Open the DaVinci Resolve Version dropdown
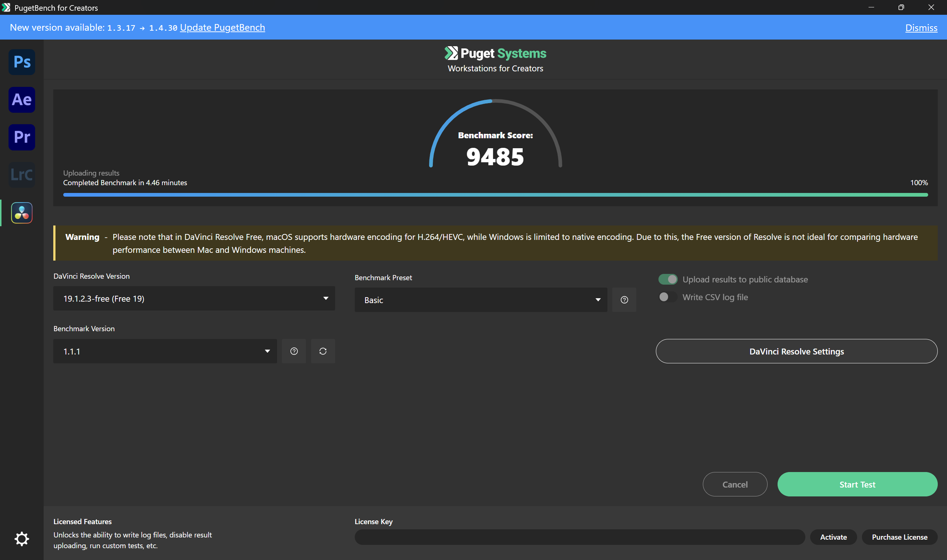Screen dimensions: 947x560 (194, 299)
